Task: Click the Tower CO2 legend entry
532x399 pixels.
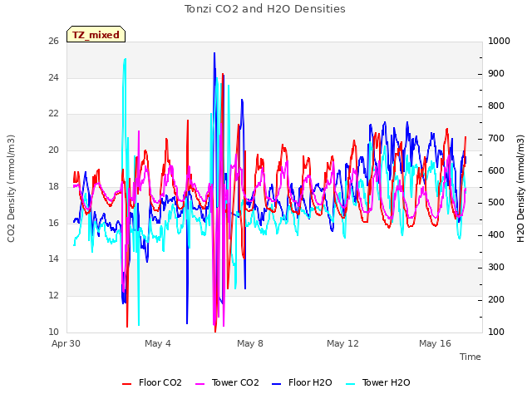Action: 227,382
